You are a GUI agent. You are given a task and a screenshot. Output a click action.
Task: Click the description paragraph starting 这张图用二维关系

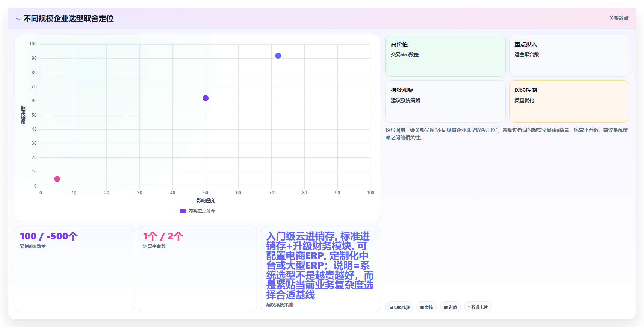tap(506, 134)
